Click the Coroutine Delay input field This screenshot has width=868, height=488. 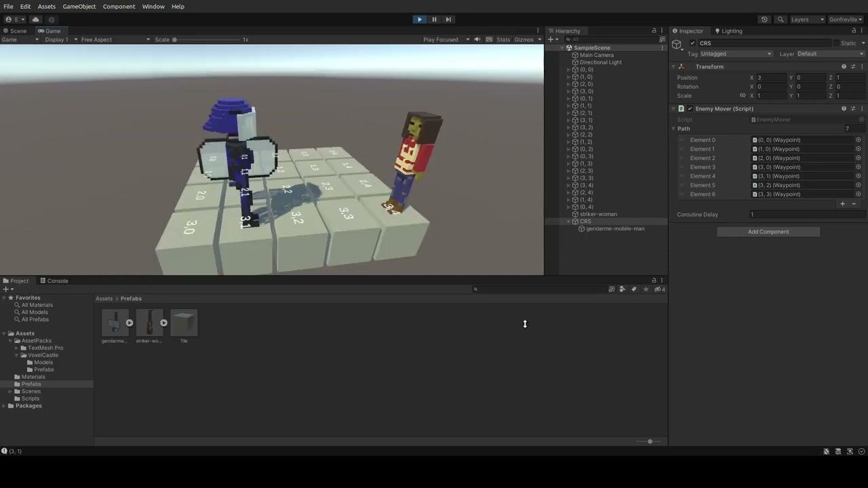[x=806, y=215]
